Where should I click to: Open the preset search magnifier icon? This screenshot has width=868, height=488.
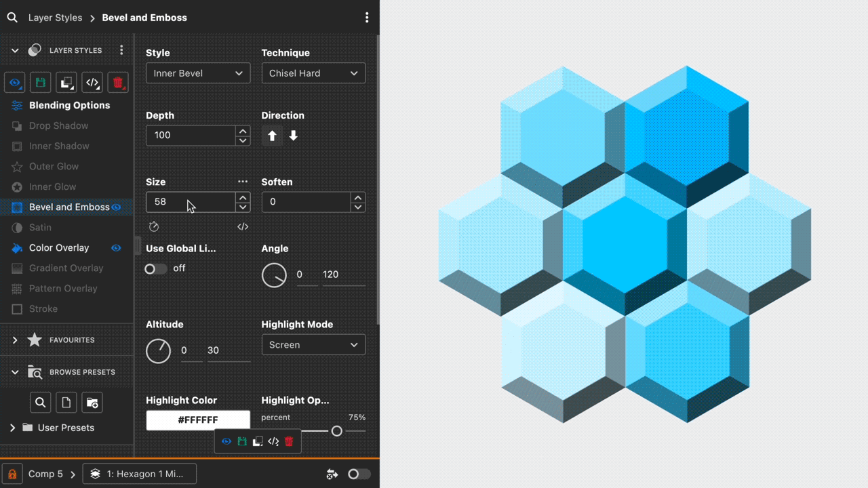click(40, 402)
